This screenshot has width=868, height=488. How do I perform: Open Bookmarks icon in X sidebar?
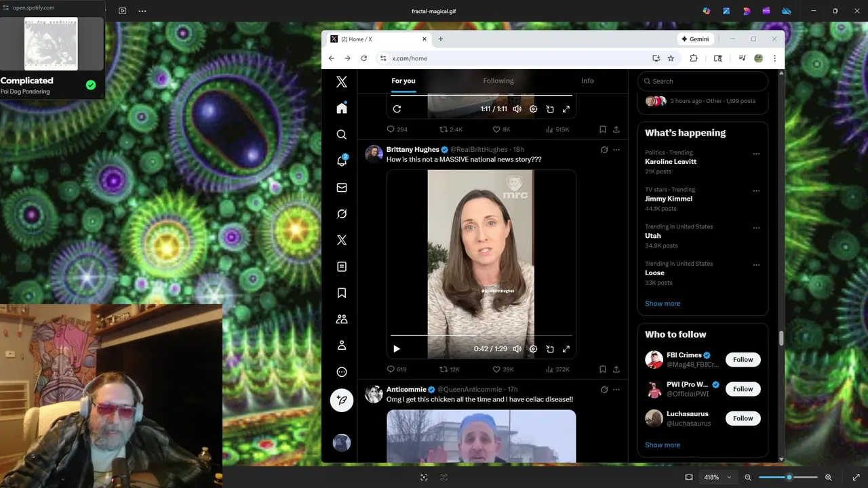coord(342,293)
